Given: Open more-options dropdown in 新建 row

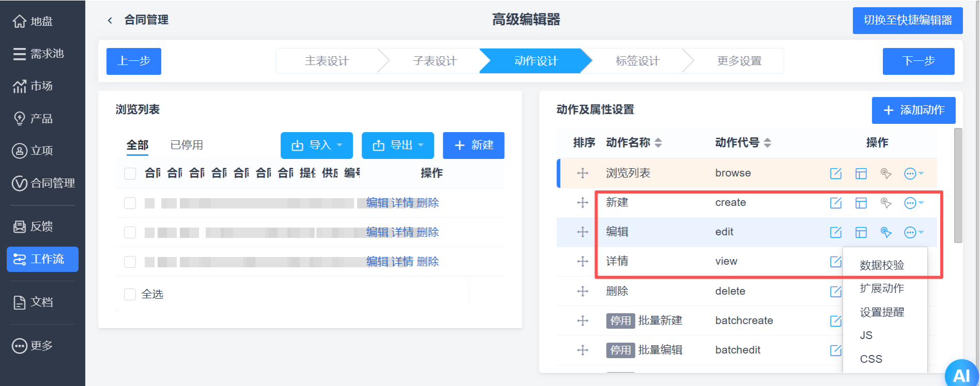Looking at the screenshot, I should [x=913, y=203].
